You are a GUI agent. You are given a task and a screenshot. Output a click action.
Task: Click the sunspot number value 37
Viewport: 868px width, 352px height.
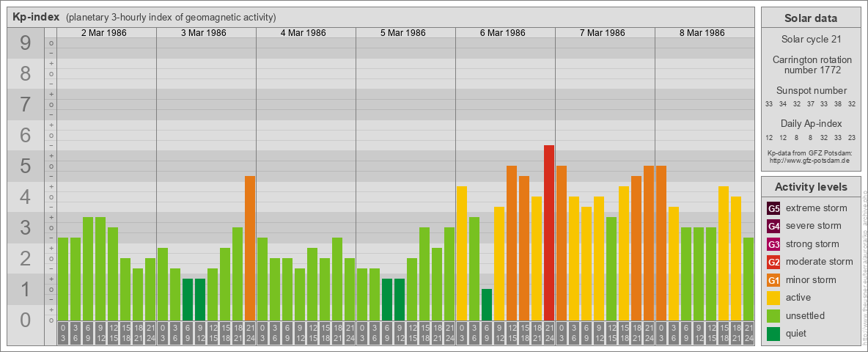(x=810, y=104)
